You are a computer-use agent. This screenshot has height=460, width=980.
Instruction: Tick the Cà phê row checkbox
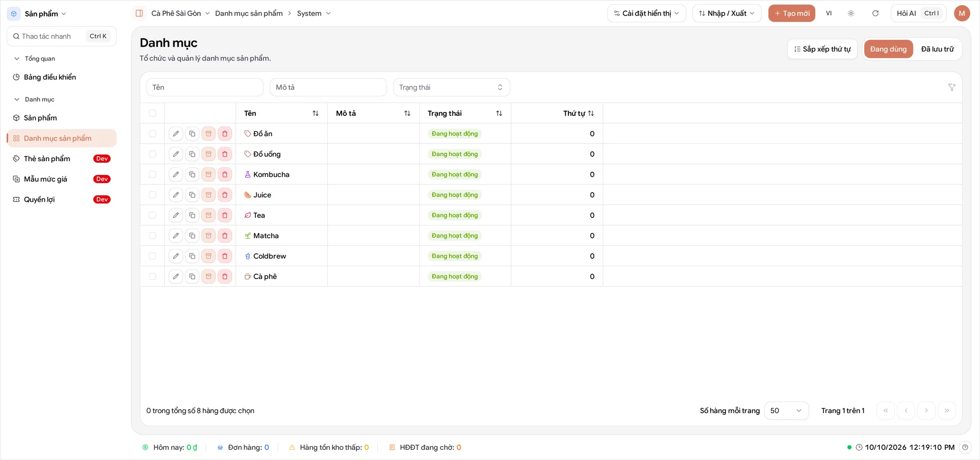152,276
